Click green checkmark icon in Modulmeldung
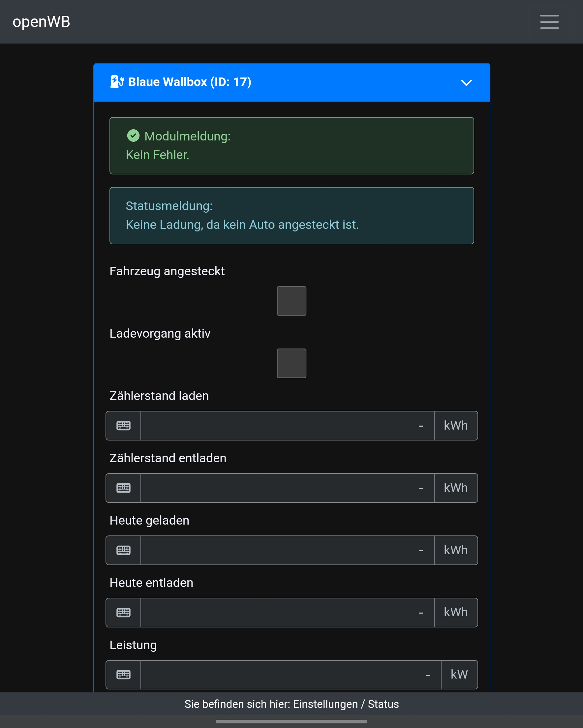Image resolution: width=583 pixels, height=728 pixels. 133,136
